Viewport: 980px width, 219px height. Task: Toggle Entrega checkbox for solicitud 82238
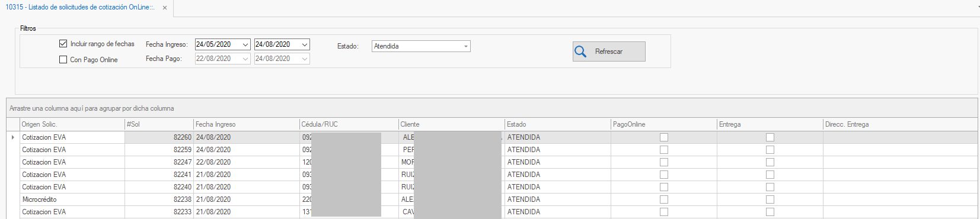[770, 199]
